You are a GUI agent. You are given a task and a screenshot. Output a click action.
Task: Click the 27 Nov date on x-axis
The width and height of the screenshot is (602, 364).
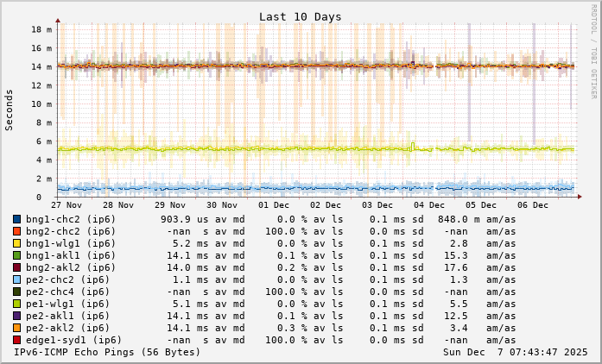67,205
